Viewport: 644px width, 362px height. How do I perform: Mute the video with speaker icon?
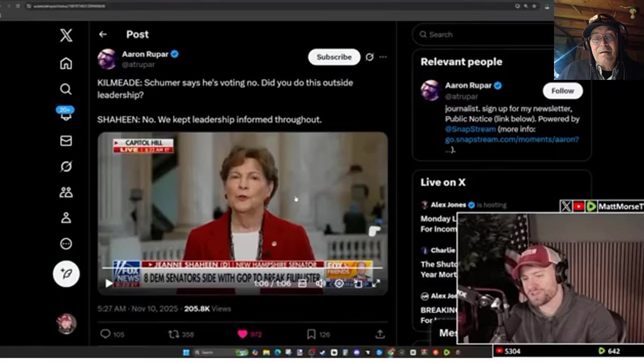(x=320, y=284)
